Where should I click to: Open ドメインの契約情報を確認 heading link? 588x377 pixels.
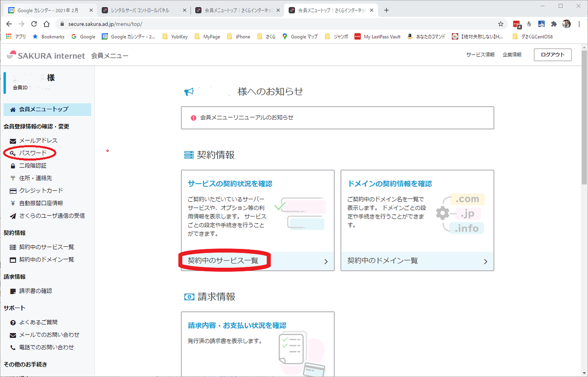click(390, 184)
